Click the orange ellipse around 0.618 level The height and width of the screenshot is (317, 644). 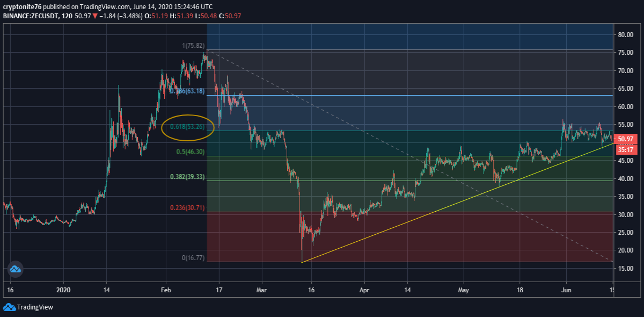188,127
